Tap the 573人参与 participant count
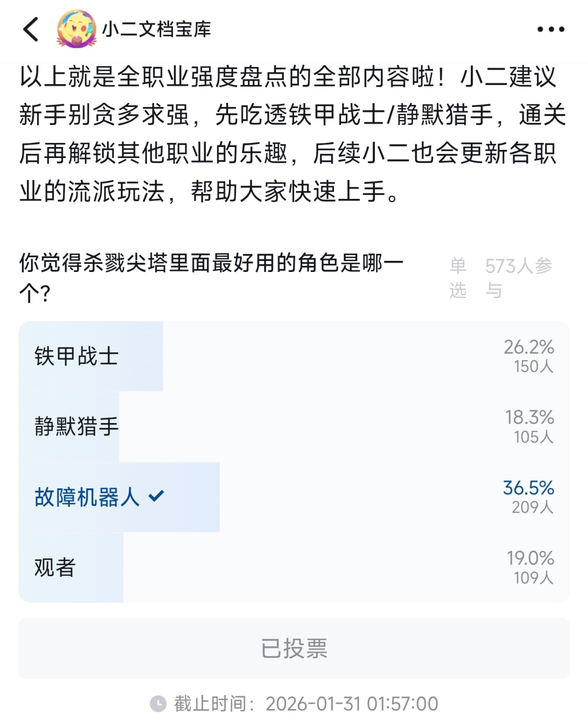 pos(518,277)
